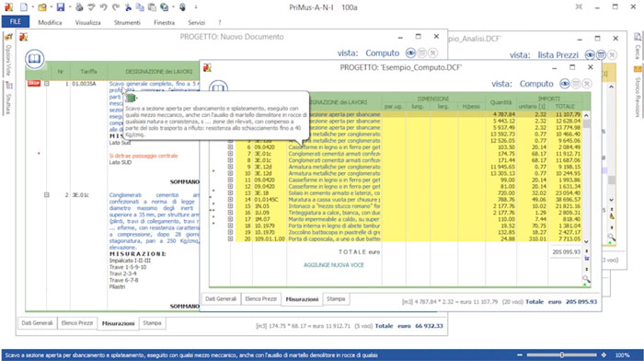Screen dimensions: 644x361
Task: Click the copy icon in toolbar
Action: click(x=140, y=7)
